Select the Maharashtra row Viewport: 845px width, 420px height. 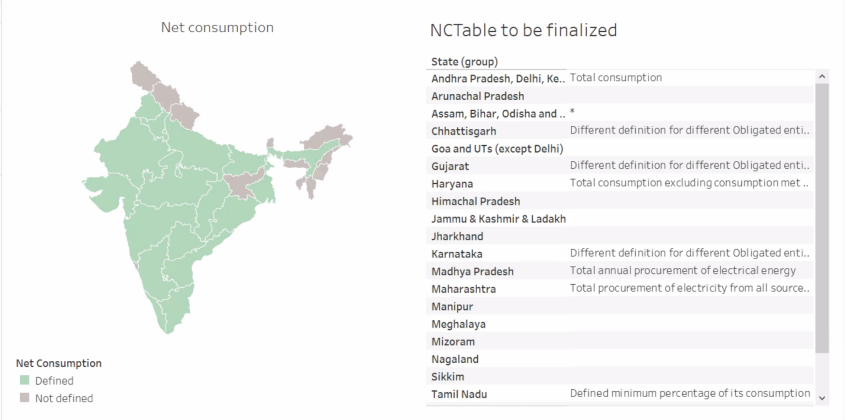[x=463, y=289]
